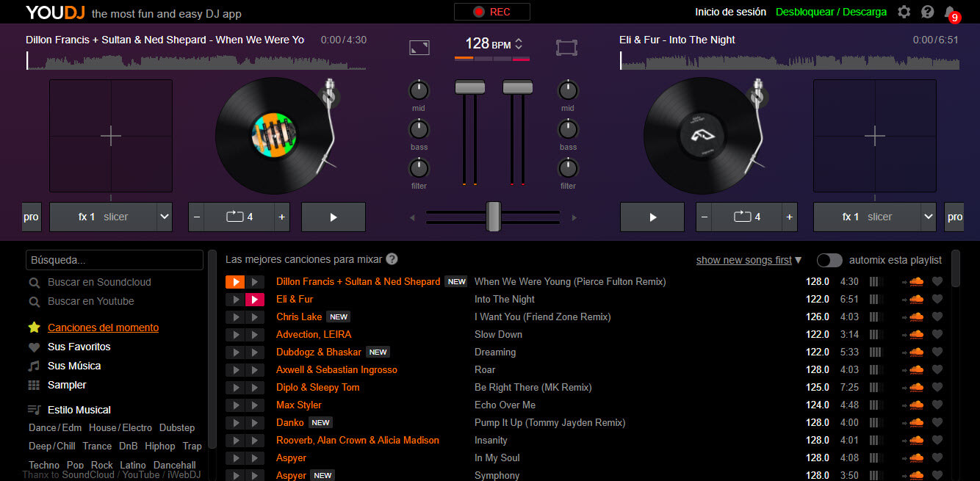Image resolution: width=980 pixels, height=481 pixels.
Task: Click the Búsqueda search field
Action: point(115,260)
